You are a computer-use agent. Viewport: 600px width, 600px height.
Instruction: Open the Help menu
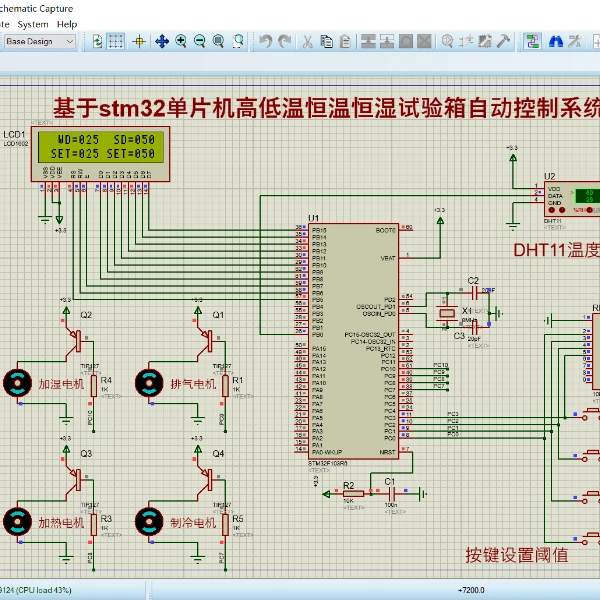pos(67,24)
